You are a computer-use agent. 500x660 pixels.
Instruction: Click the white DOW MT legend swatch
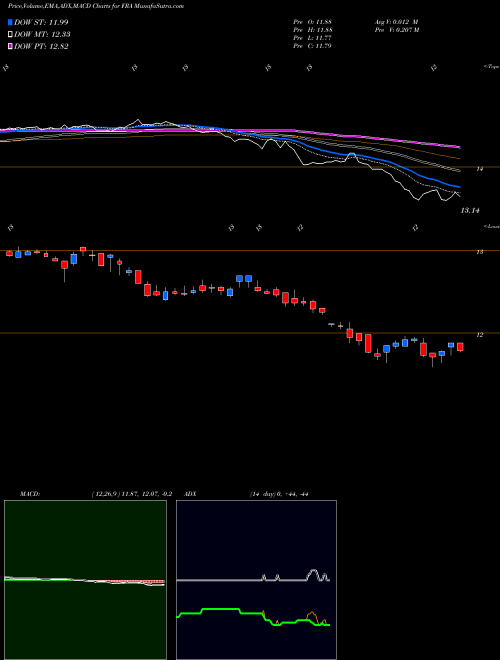(10, 34)
